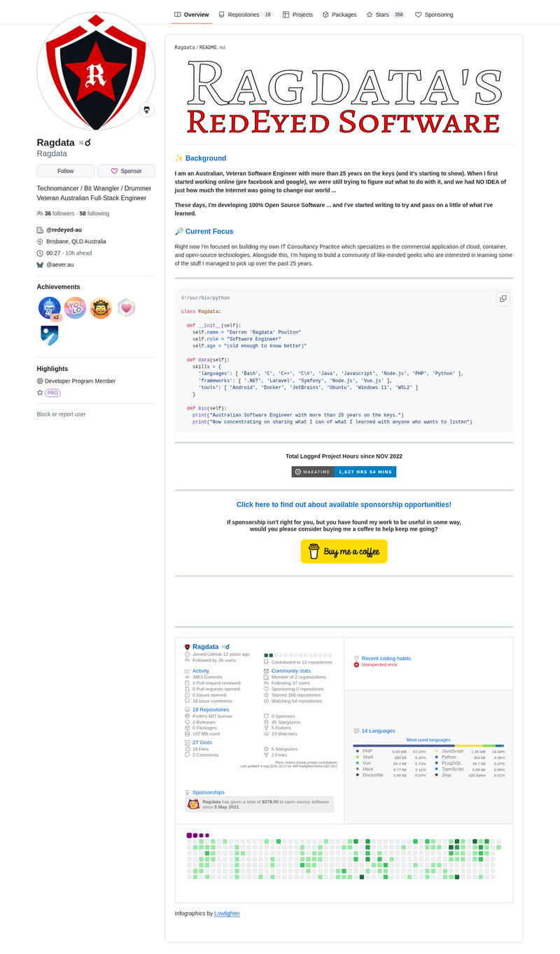Image resolution: width=560 pixels, height=954 pixels.
Task: Click the Ragdata profile avatar image
Action: (96, 71)
